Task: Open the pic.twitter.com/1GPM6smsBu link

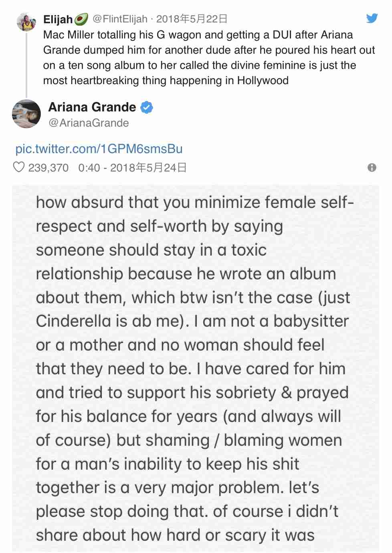Action: click(x=99, y=149)
